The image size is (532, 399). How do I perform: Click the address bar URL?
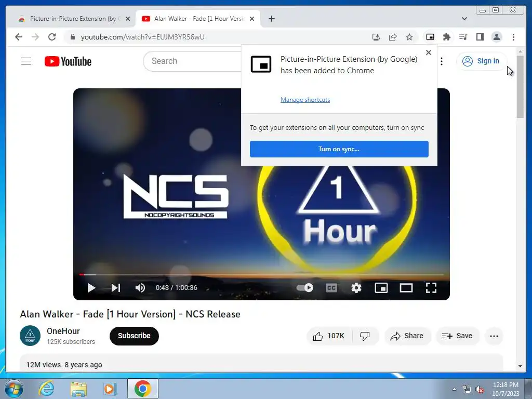click(x=142, y=37)
